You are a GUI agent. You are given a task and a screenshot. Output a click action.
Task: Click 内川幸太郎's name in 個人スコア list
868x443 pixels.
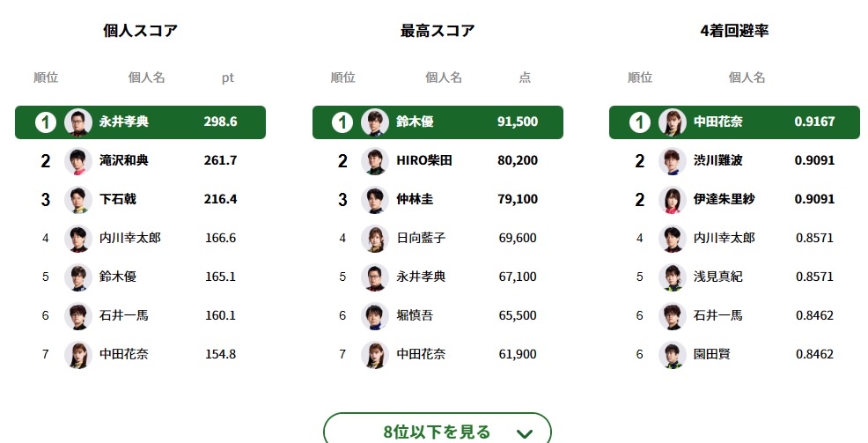click(129, 238)
